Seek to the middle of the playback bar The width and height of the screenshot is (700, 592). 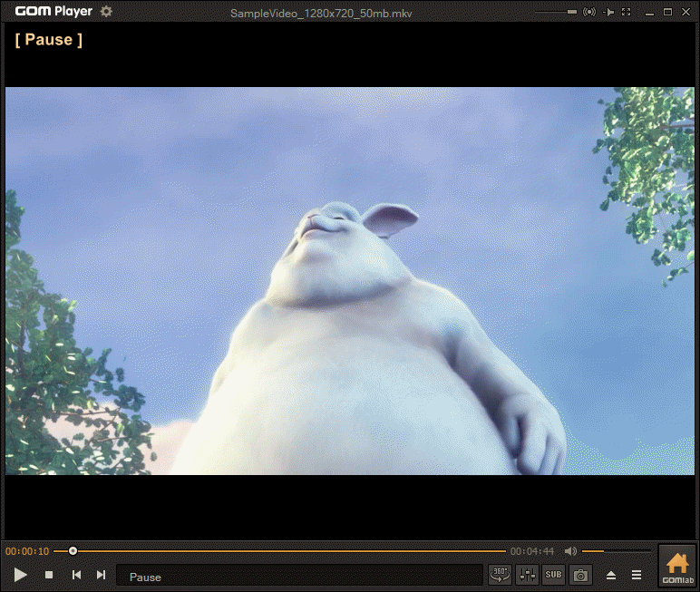(279, 551)
